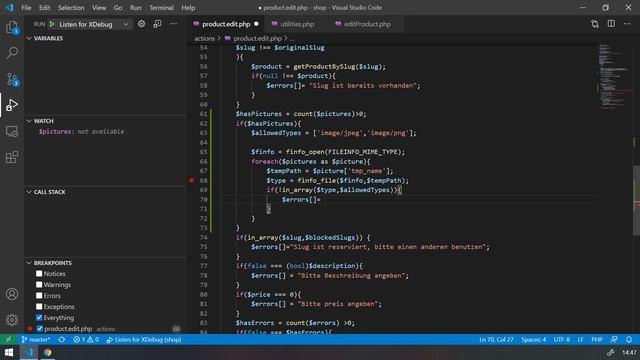The image size is (640, 360).
Task: Open the Run menu
Action: click(x=136, y=8)
